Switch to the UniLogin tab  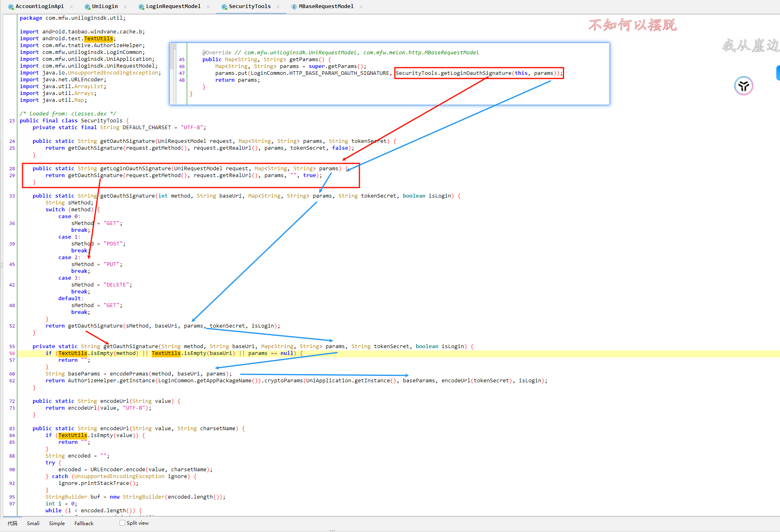pos(105,6)
